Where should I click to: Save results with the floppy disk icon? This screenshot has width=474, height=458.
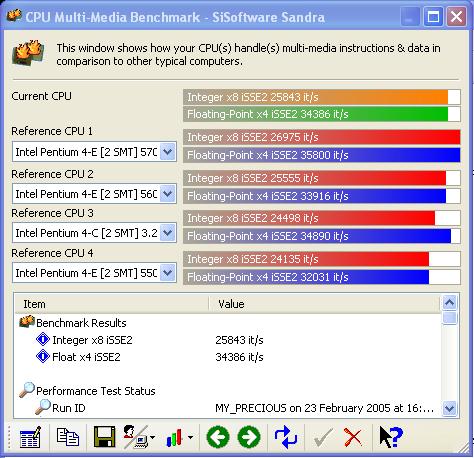(x=104, y=437)
